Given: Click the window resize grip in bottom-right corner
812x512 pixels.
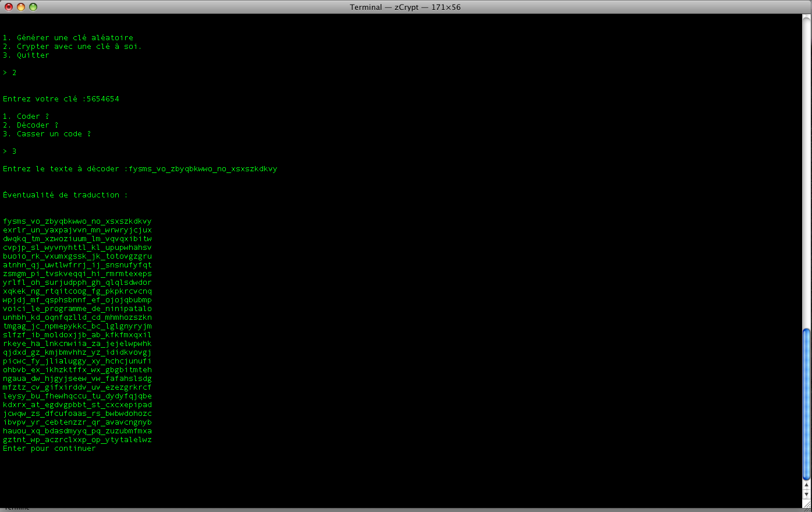Looking at the screenshot, I should pos(807,503).
